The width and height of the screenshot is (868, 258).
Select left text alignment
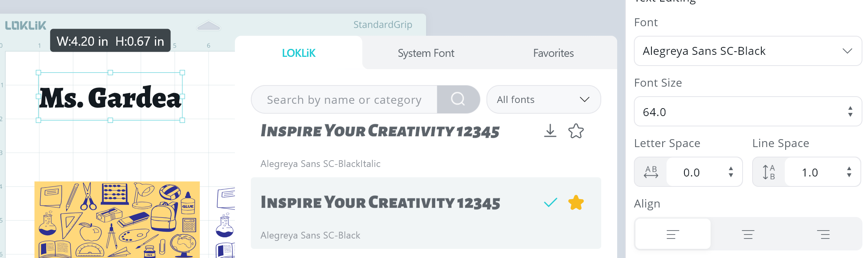tap(673, 234)
